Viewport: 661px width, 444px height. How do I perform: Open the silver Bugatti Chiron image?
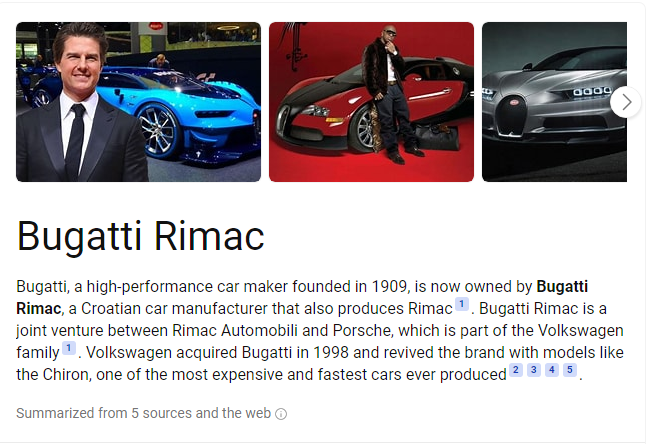click(554, 101)
